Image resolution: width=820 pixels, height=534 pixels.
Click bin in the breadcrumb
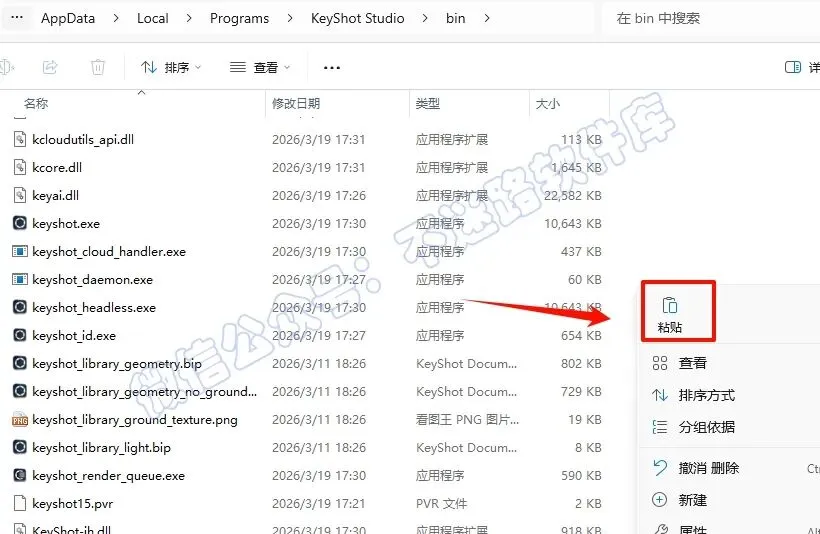pyautogui.click(x=455, y=18)
